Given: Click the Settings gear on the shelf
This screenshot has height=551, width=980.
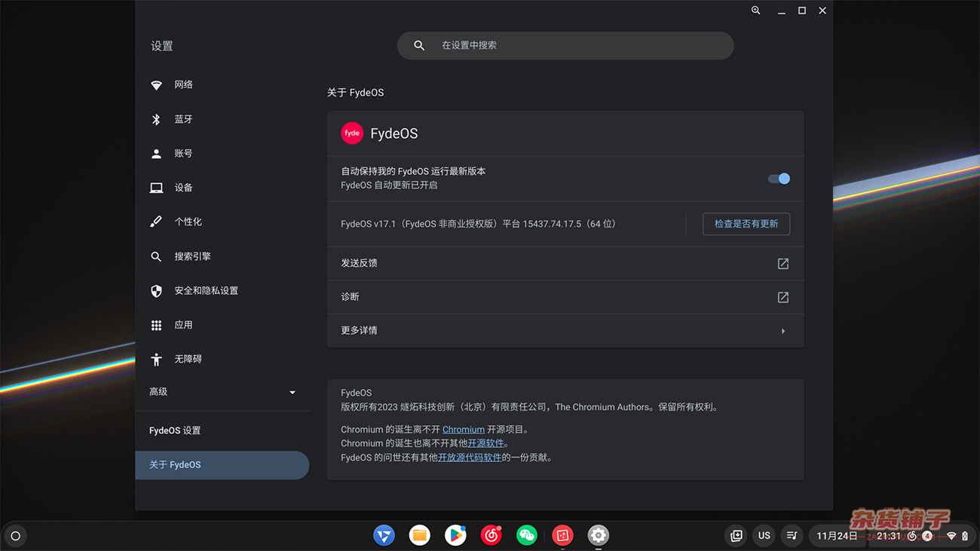Looking at the screenshot, I should [x=598, y=535].
